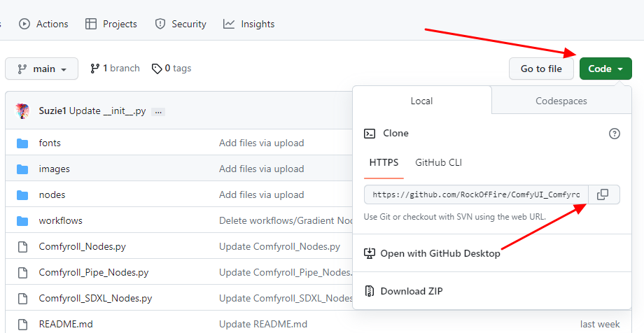This screenshot has width=644, height=333.
Task: Open 'Update Comfyroll_Nodes.py' commit message
Action: click(280, 246)
